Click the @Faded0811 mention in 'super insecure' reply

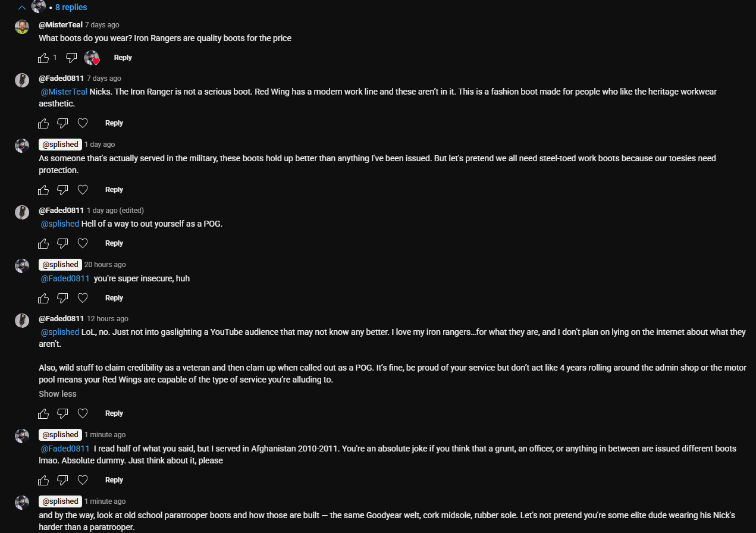coord(65,278)
